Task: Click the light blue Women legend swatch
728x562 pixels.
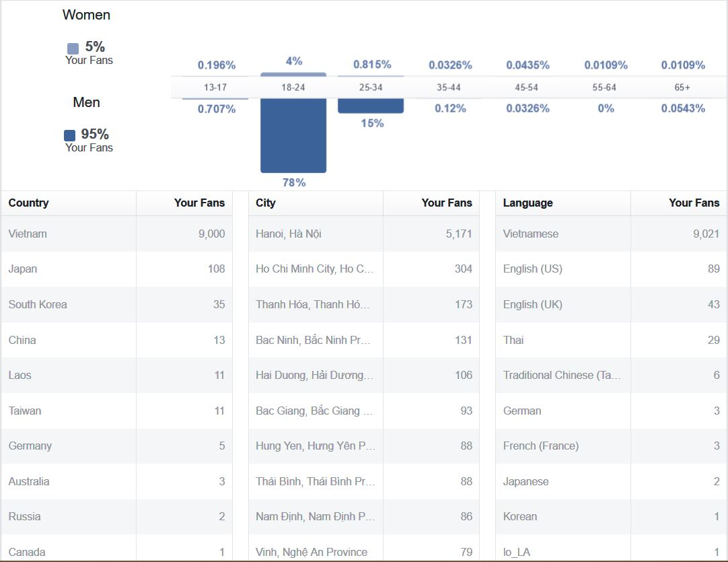Action: click(73, 48)
